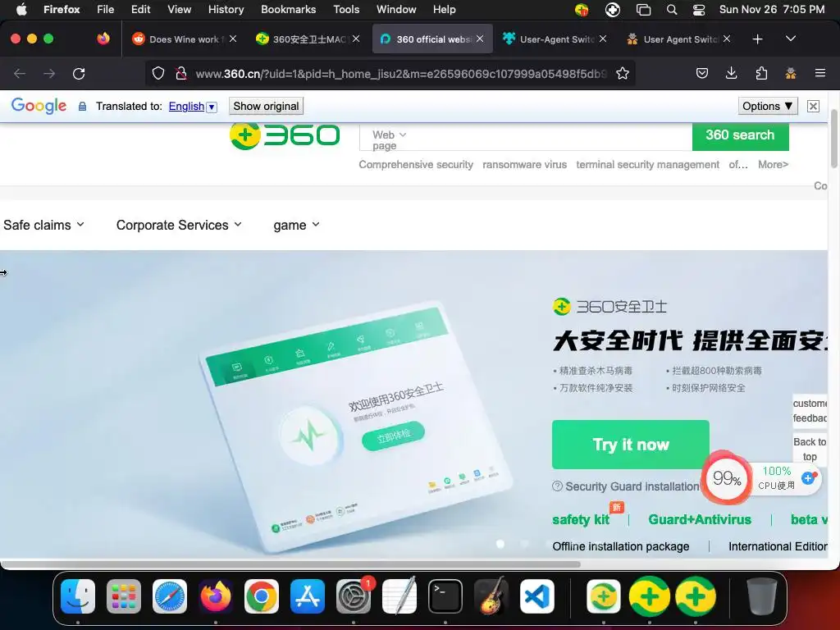Expand the Corporate Services menu
840x630 pixels.
[x=179, y=225]
